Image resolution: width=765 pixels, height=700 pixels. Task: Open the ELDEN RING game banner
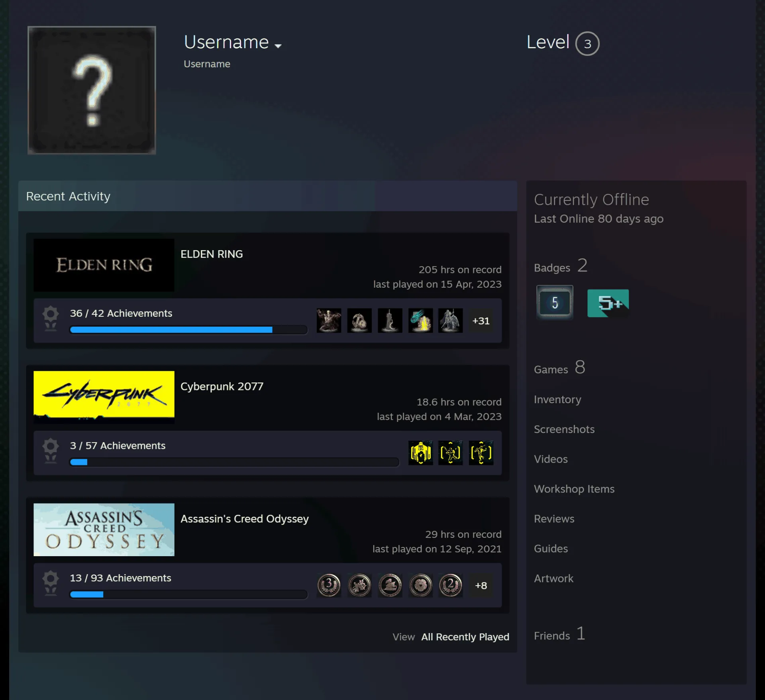[x=104, y=265]
